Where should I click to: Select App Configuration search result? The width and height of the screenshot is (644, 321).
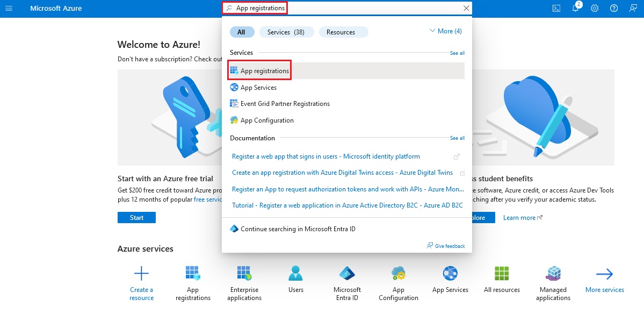[346, 120]
